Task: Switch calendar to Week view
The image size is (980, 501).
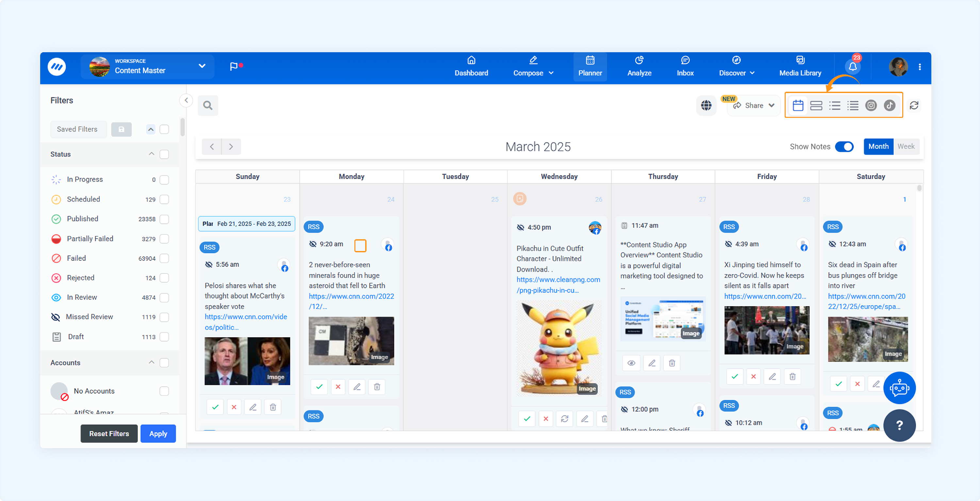Action: point(906,146)
